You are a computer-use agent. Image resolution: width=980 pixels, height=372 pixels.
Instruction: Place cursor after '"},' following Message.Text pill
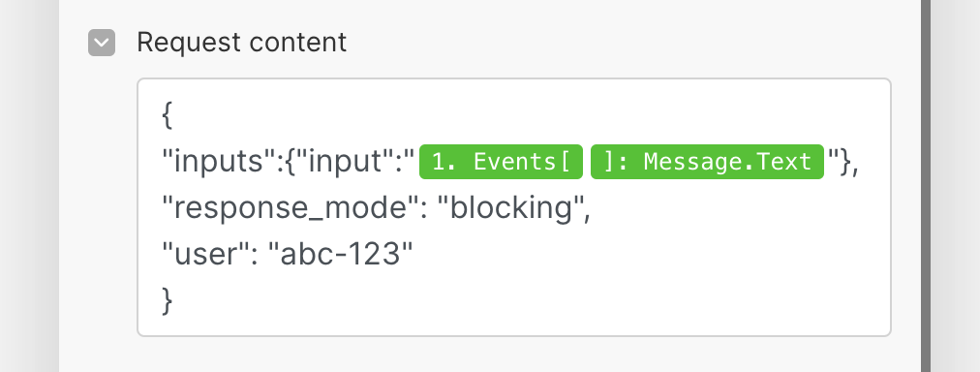861,162
